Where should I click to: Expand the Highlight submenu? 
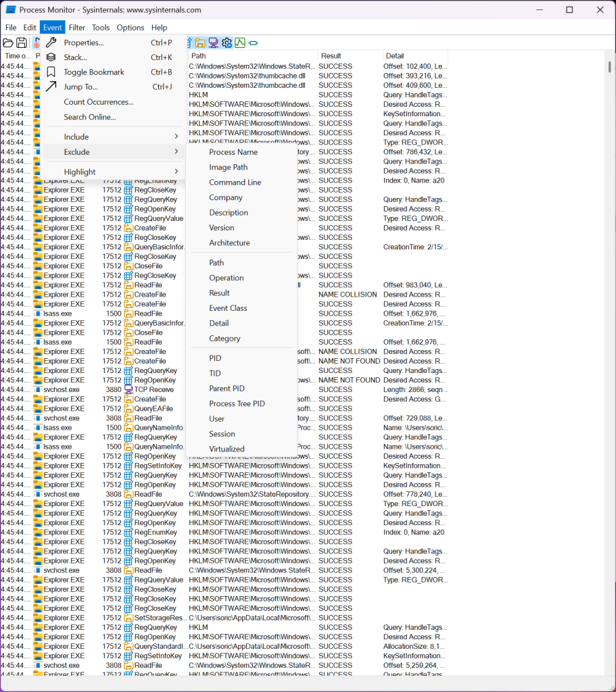[113, 172]
